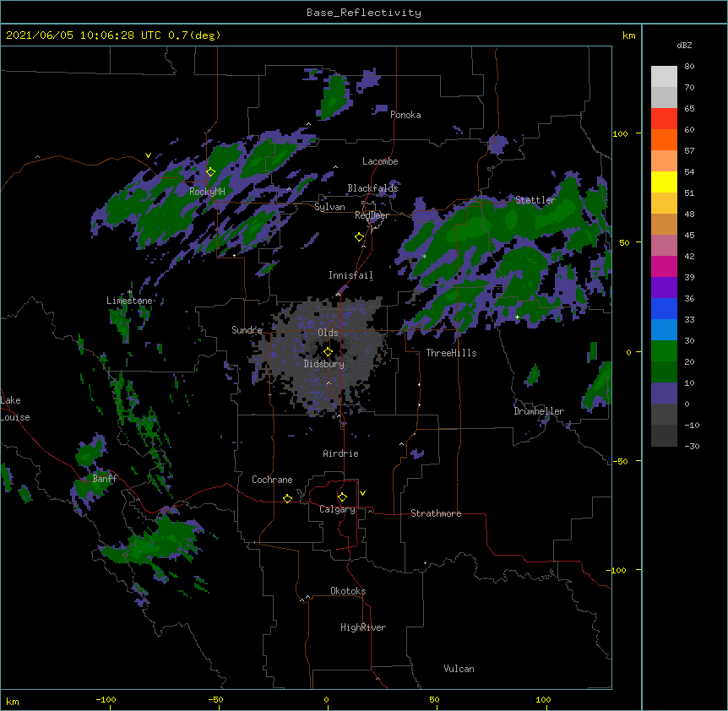Click the Stettler city label
728x711 pixels.
(535, 200)
